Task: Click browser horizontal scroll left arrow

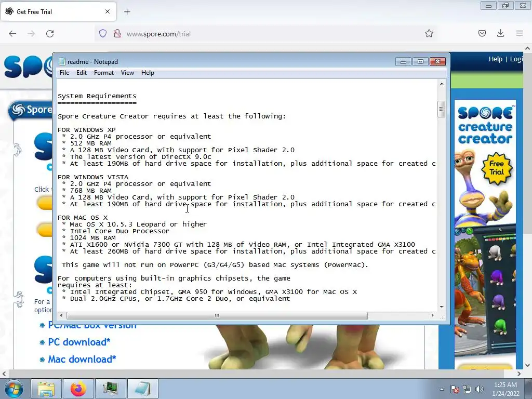Action: 4,374
